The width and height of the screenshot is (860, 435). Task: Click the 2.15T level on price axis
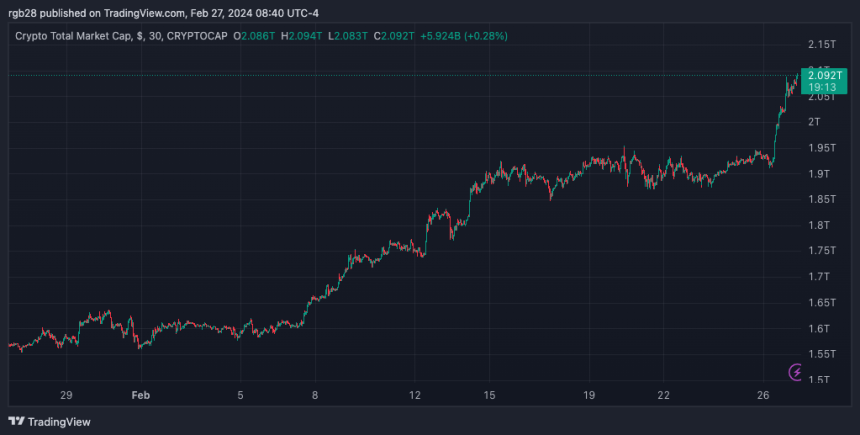pyautogui.click(x=821, y=45)
